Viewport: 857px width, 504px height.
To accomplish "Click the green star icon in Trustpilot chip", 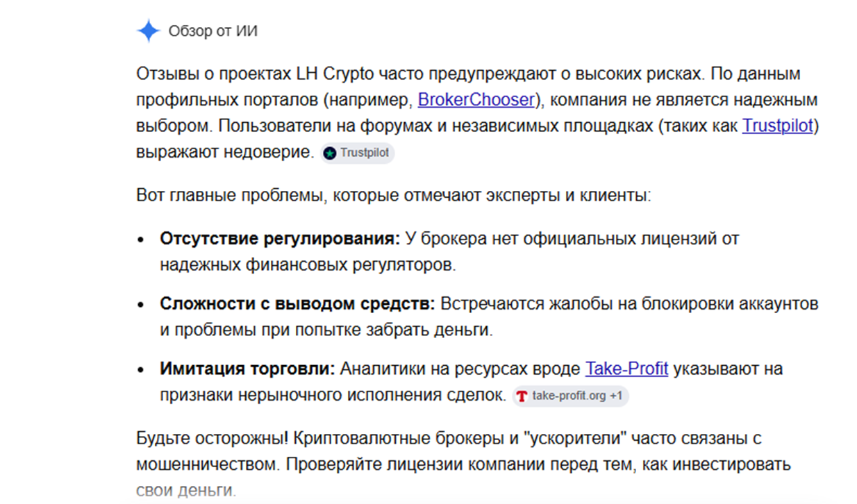I will 331,153.
